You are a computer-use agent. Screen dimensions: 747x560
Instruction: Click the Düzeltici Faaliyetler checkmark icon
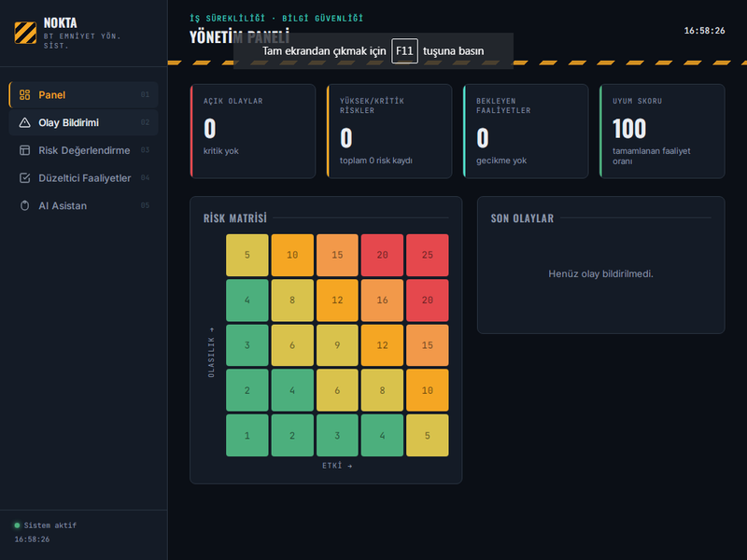(25, 177)
